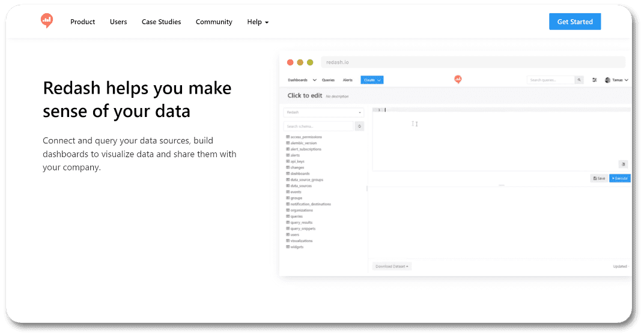
Task: Click the editor/results divider handle
Action: (502, 185)
